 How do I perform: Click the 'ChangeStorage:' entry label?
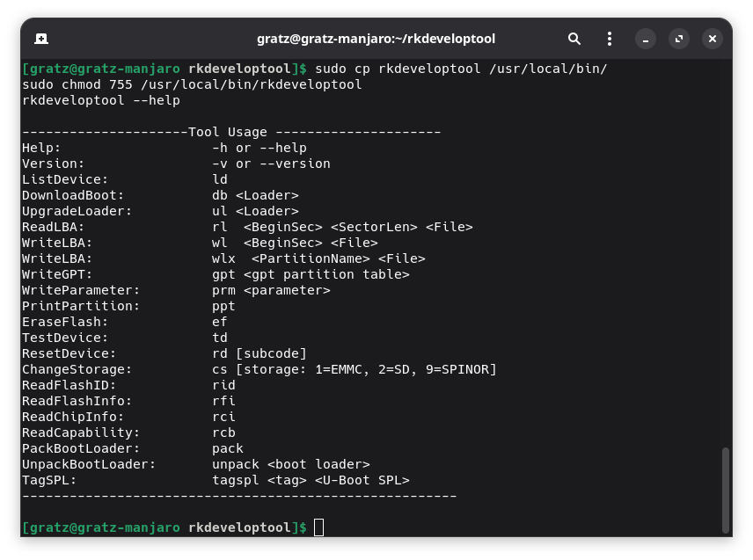click(77, 369)
